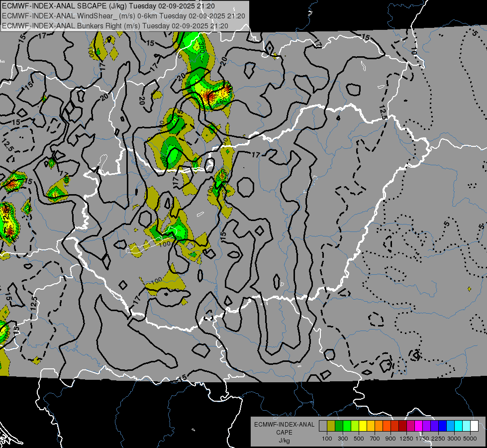This screenshot has height=448, width=487.
Task: Click the 1250 tick label in the legend
Action: pyautogui.click(x=406, y=439)
